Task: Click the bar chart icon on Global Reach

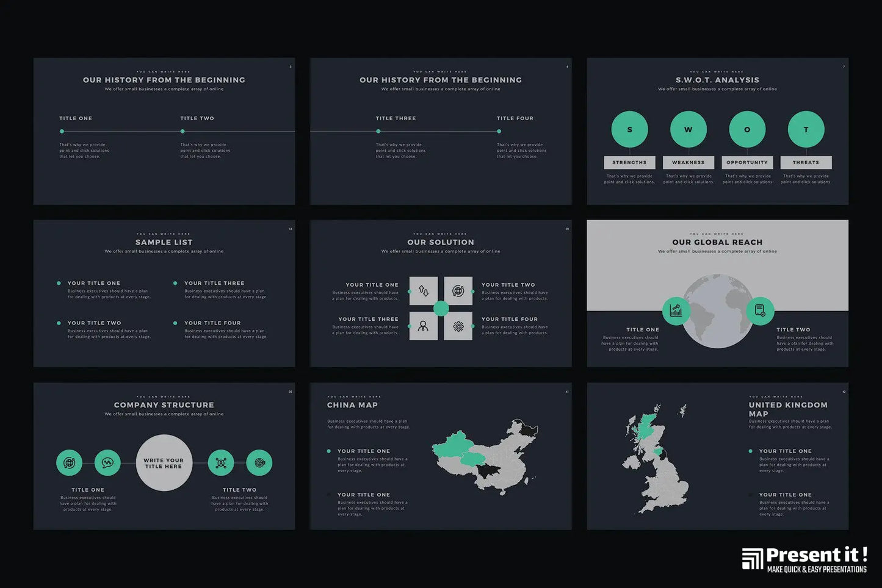Action: tap(676, 310)
